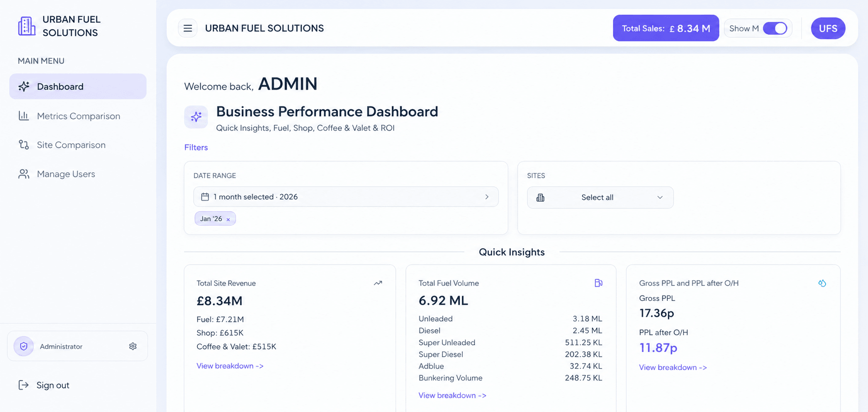Click the calendar icon in Date Range
Viewport: 868px width, 412px height.
pos(205,197)
